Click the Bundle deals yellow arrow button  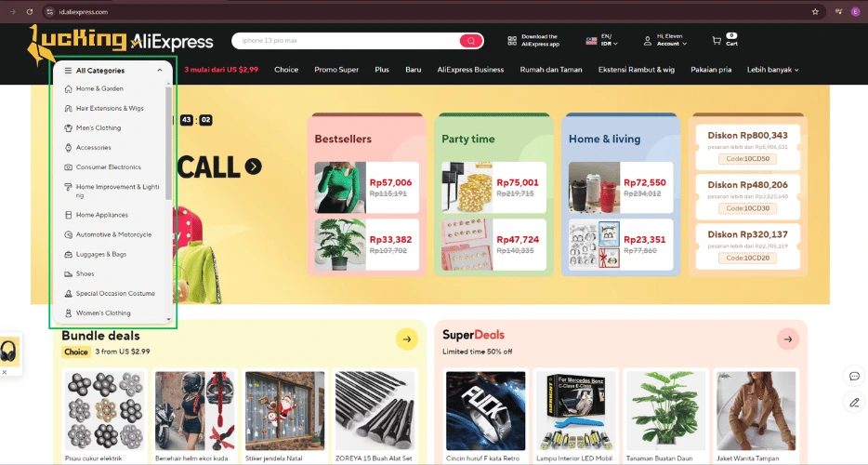click(x=407, y=339)
